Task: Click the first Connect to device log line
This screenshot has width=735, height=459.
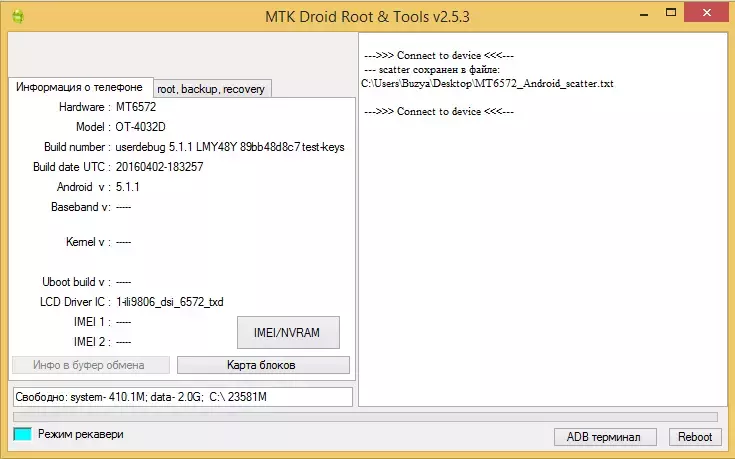Action: point(439,55)
